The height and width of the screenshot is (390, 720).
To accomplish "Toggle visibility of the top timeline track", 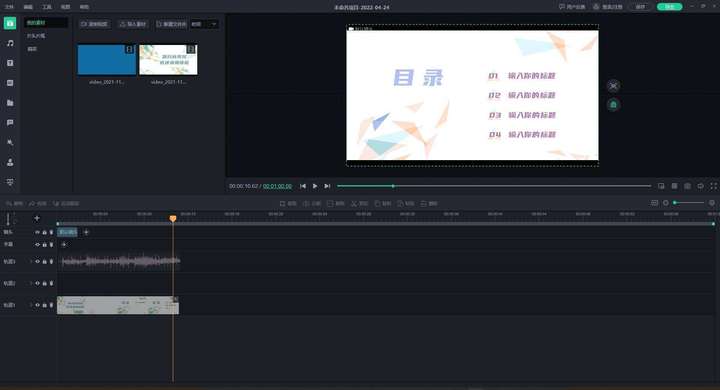I will click(x=38, y=232).
